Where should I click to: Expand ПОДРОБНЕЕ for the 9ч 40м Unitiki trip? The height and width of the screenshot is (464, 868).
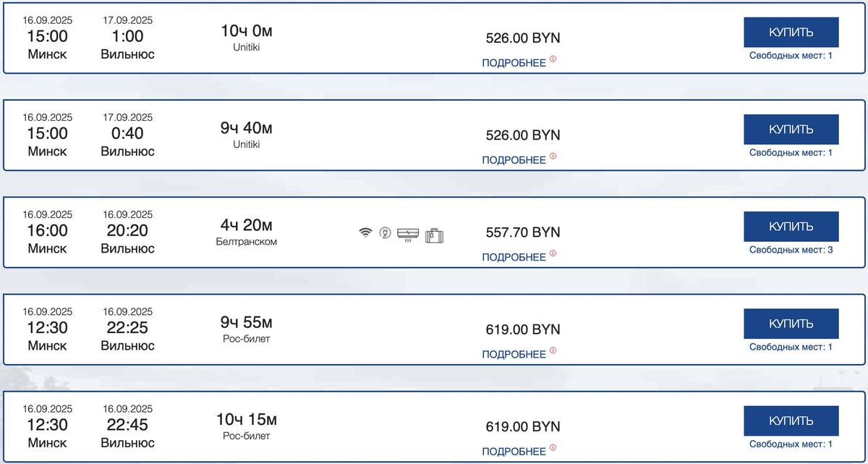(514, 160)
